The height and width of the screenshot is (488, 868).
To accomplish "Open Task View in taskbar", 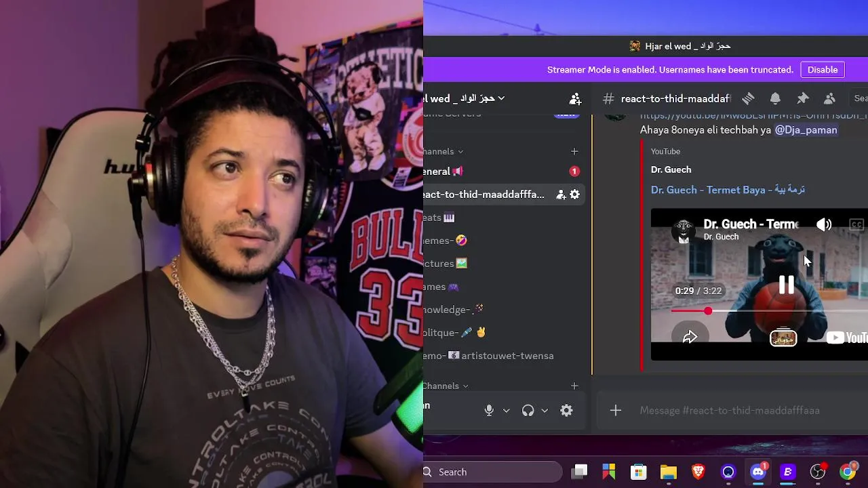I will click(578, 472).
